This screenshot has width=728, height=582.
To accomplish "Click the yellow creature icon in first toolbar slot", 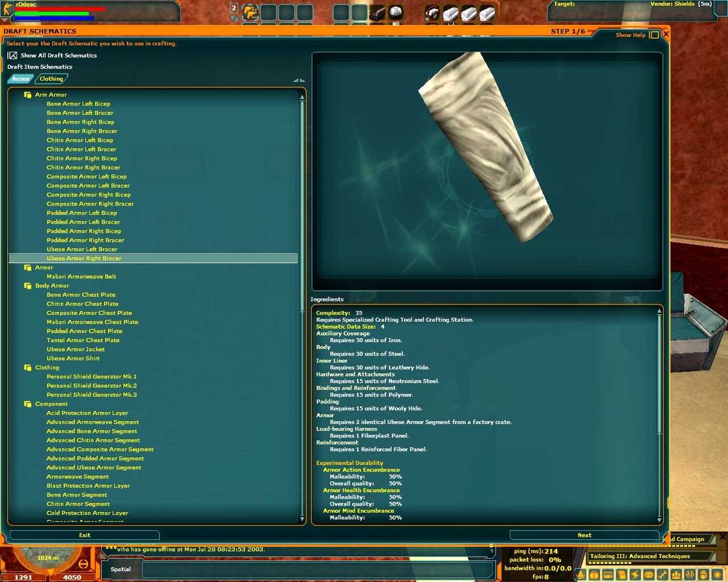I will pos(250,12).
